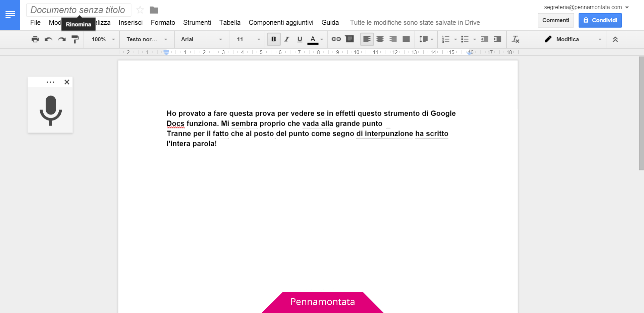Open the Tabella menu
The height and width of the screenshot is (313, 644).
point(230,22)
